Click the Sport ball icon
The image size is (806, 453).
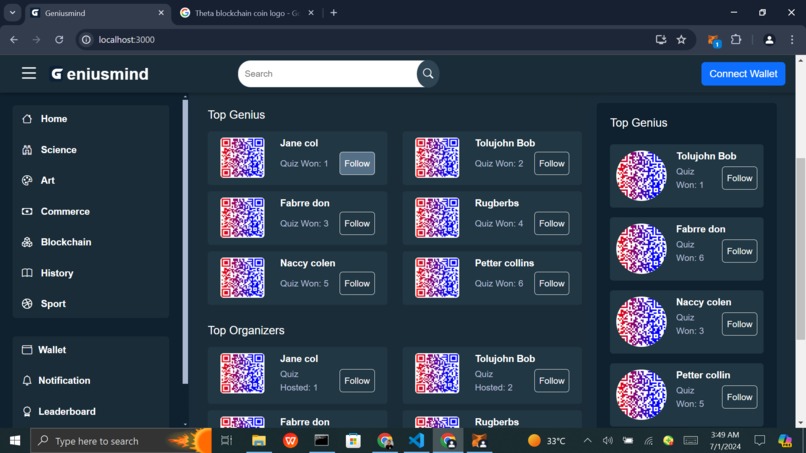tap(27, 304)
